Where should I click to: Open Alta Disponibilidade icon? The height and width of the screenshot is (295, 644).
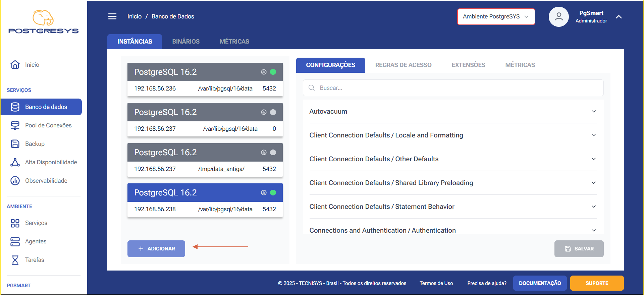click(15, 162)
